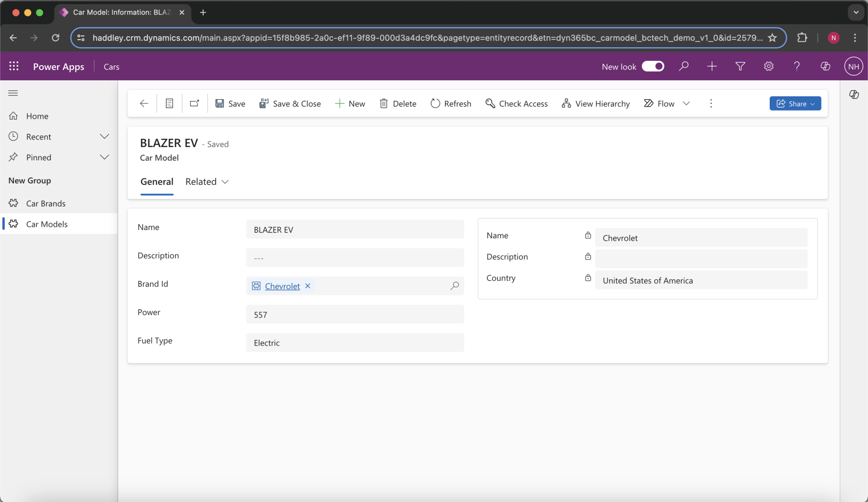The width and height of the screenshot is (868, 502).
Task: Open the Power Apps app launcher grid
Action: point(14,67)
